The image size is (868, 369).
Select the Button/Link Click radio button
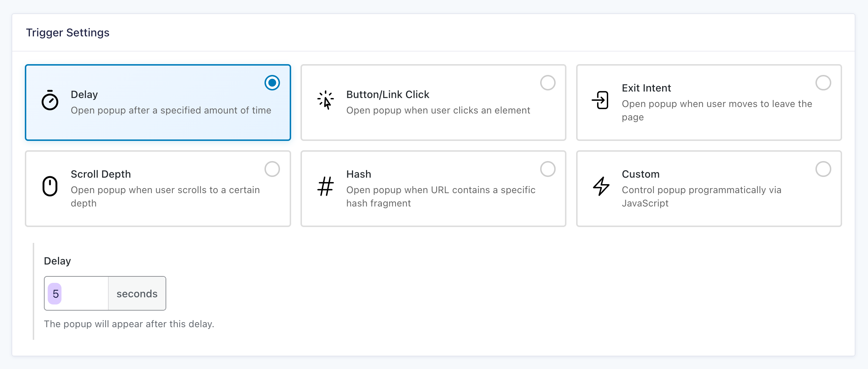(547, 83)
